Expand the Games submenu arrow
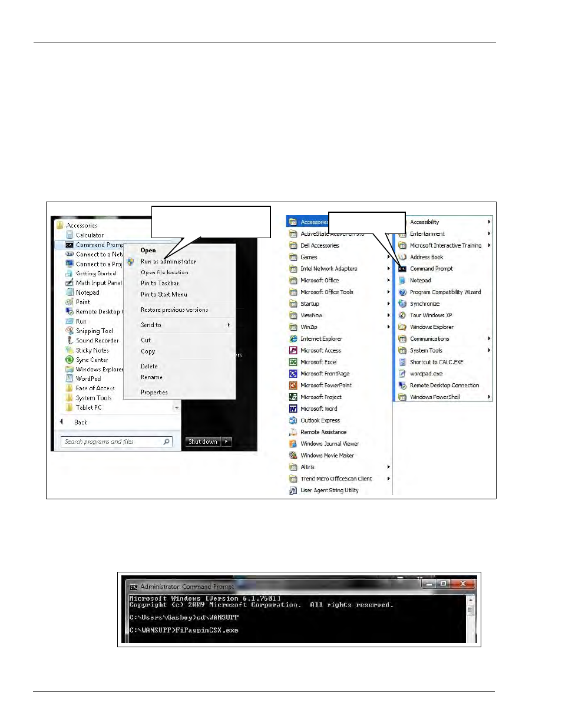562x728 pixels. (388, 257)
